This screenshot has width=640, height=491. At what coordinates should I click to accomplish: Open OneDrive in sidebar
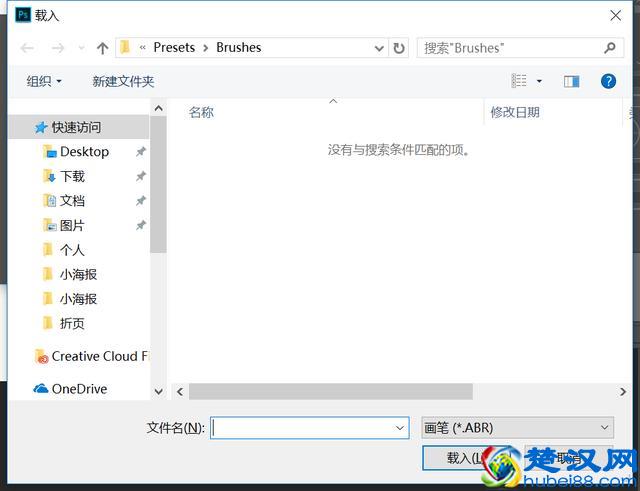coord(80,389)
